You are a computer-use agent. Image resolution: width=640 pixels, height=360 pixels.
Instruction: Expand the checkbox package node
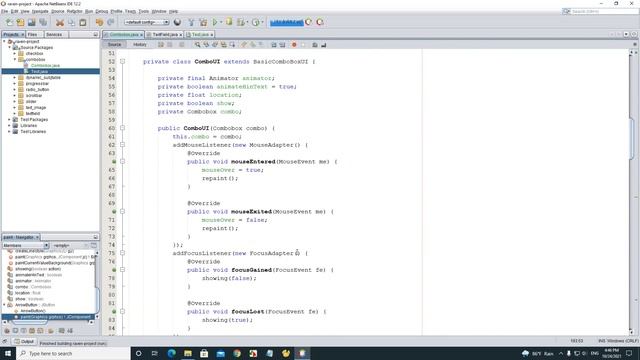[x=15, y=53]
